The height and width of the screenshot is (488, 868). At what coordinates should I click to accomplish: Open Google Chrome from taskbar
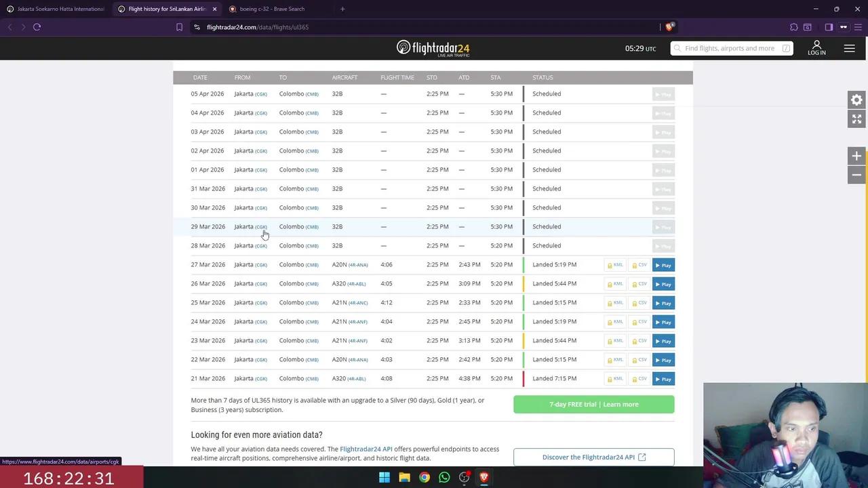click(x=424, y=477)
